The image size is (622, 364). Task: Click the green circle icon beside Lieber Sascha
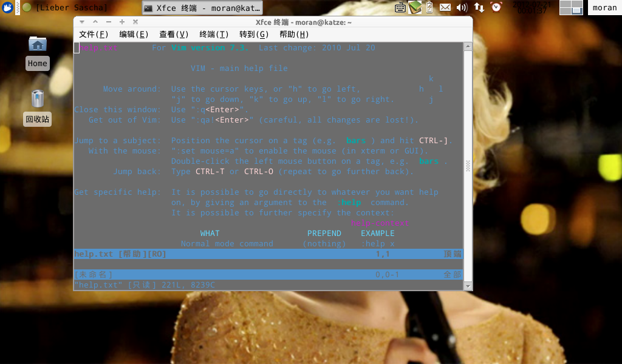point(27,7)
